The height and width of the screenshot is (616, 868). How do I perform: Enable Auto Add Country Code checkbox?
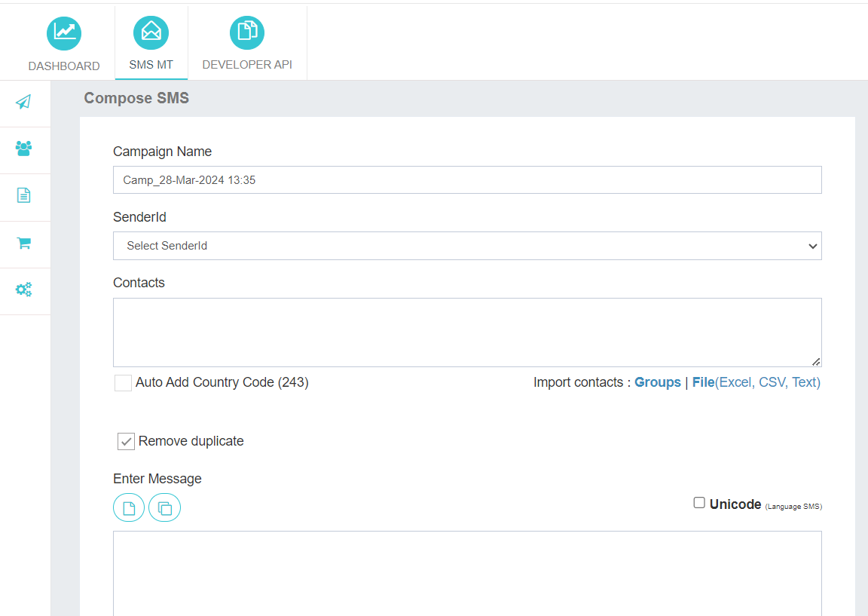[123, 383]
